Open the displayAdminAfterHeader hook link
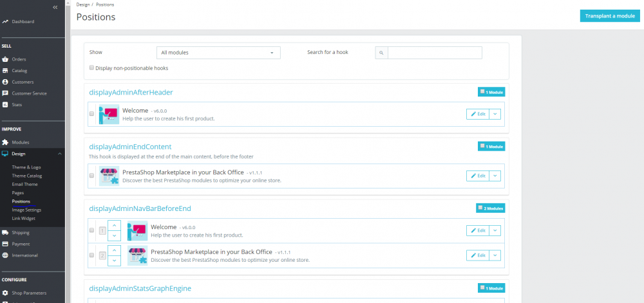 [x=131, y=93]
